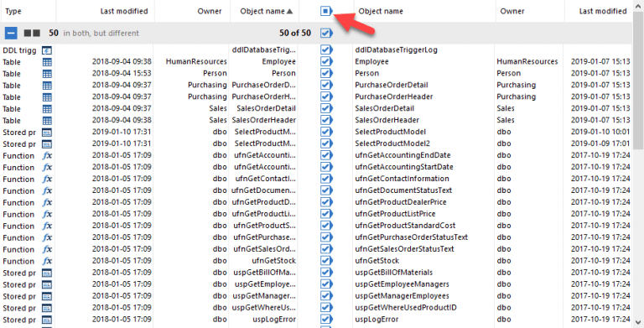
Task: Click function icon for the ufnGetDocumentStatusText row
Action: pos(47,191)
